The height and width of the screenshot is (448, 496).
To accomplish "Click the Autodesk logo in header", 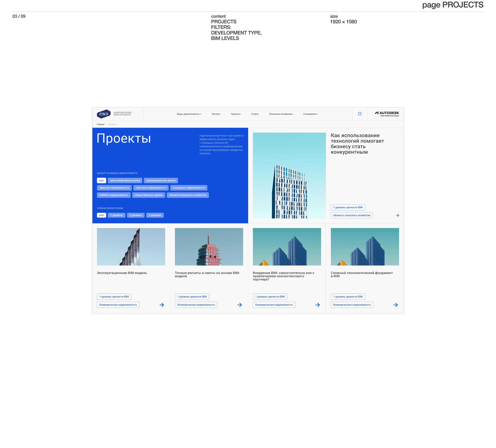I will point(387,114).
